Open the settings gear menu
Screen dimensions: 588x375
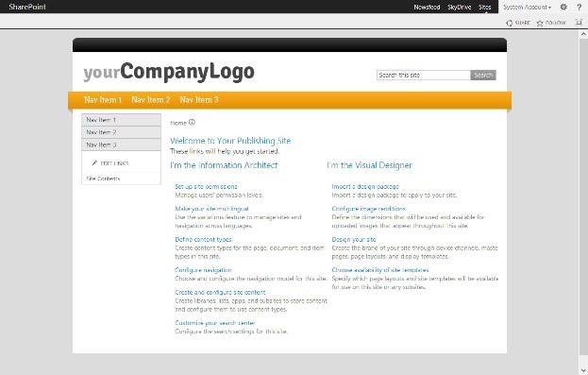[x=563, y=7]
